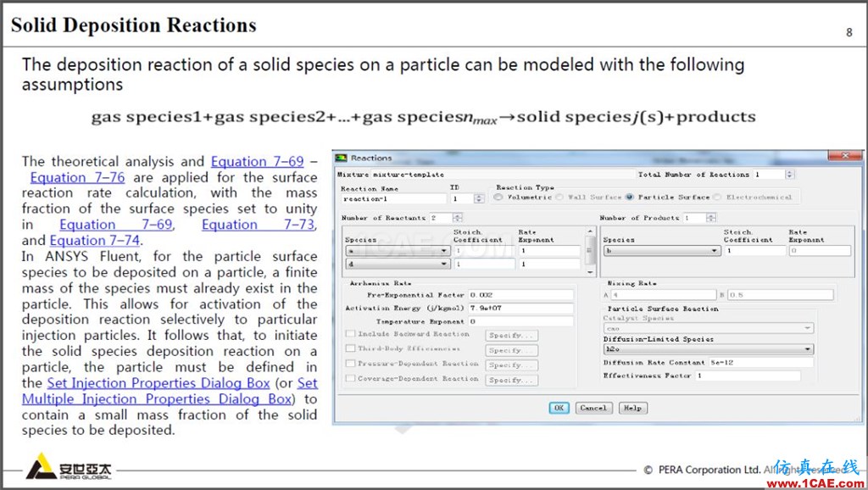Image resolution: width=868 pixels, height=490 pixels.
Task: Click Specify for Pressure-Dependent Reaction
Action: pos(512,365)
